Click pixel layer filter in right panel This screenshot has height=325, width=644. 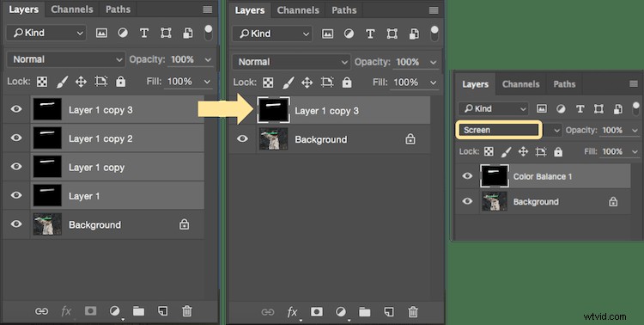(542, 108)
